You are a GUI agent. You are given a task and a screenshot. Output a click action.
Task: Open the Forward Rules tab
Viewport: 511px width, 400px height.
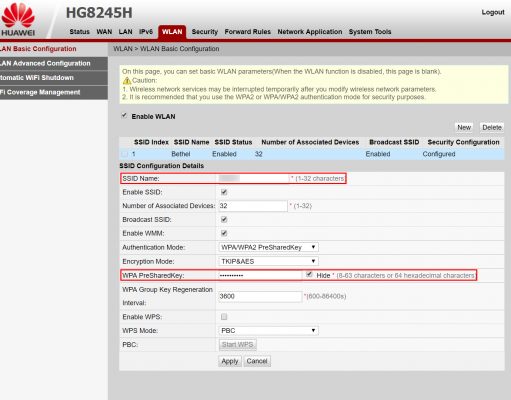[x=247, y=32]
